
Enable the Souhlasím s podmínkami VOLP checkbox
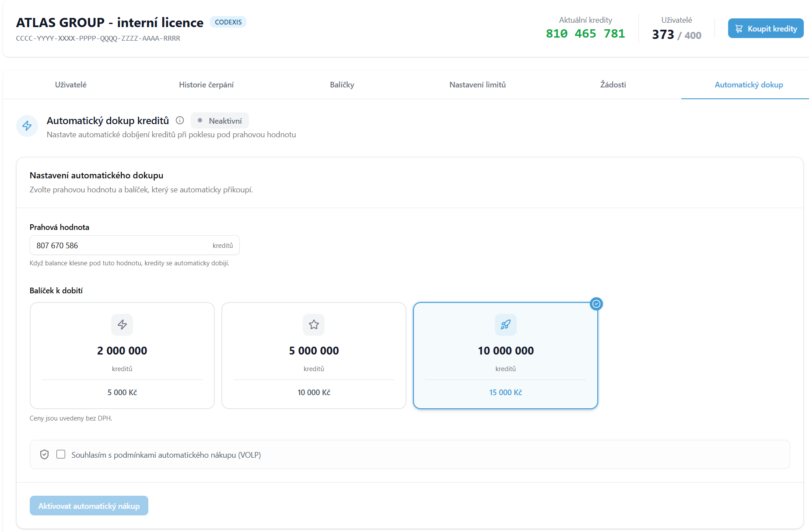point(61,455)
